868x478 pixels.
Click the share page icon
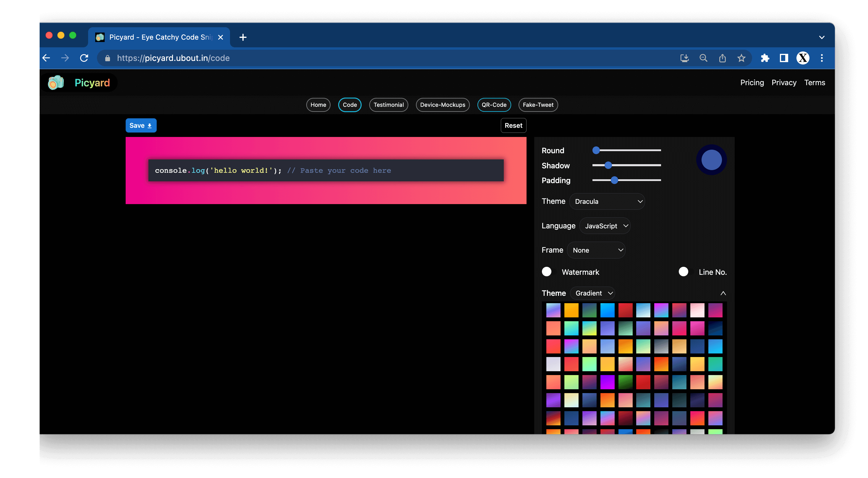point(723,58)
